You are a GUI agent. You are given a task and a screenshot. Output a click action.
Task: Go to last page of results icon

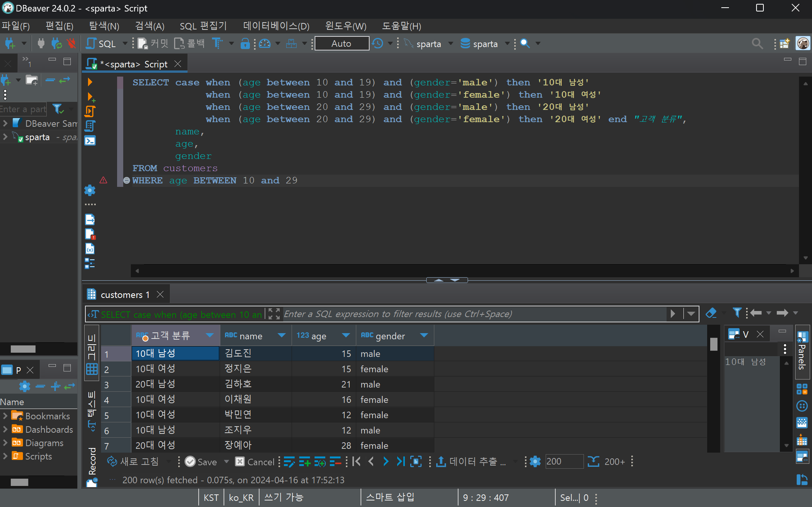[401, 462]
